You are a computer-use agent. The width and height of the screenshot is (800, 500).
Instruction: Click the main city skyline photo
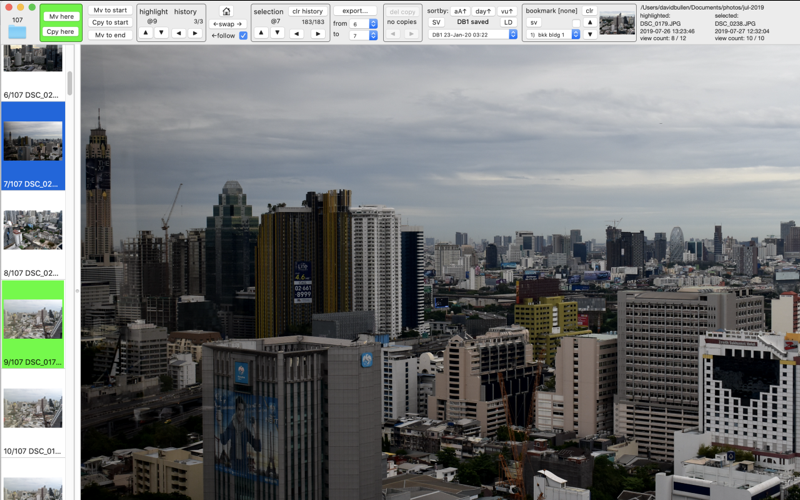pyautogui.click(x=440, y=272)
